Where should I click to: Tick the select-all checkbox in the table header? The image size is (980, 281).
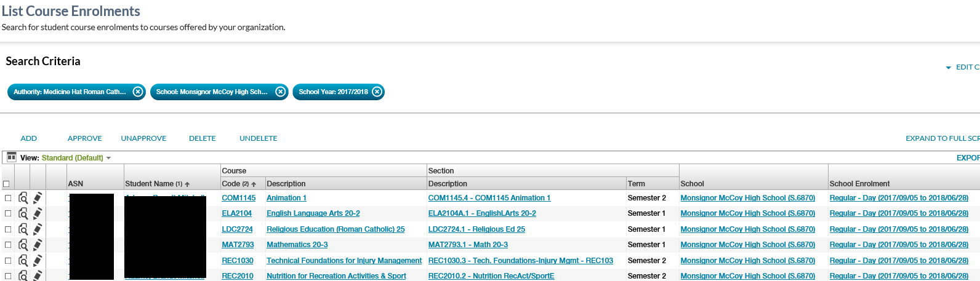click(7, 184)
